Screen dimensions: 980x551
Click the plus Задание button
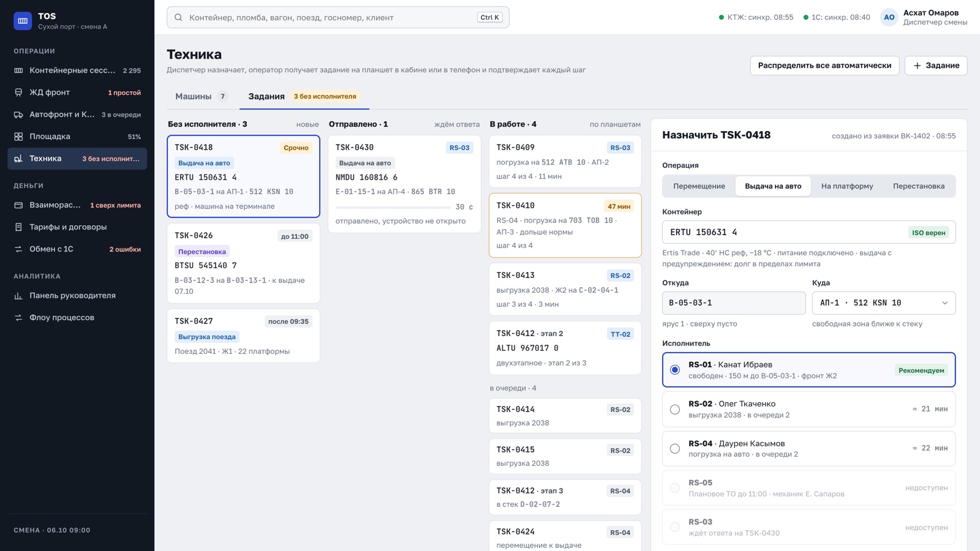point(936,66)
